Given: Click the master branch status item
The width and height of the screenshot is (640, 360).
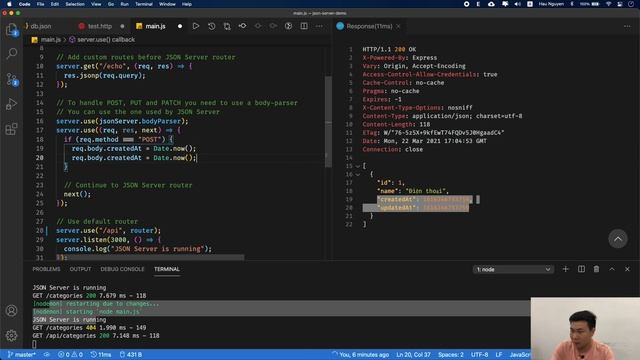Looking at the screenshot, I should [x=22, y=354].
